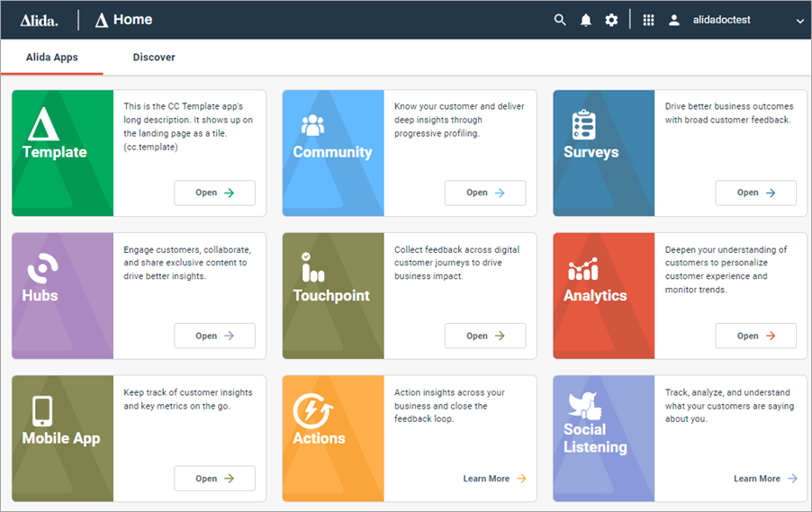The image size is (812, 512).
Task: Click the Mobile App phone icon
Action: point(42,411)
